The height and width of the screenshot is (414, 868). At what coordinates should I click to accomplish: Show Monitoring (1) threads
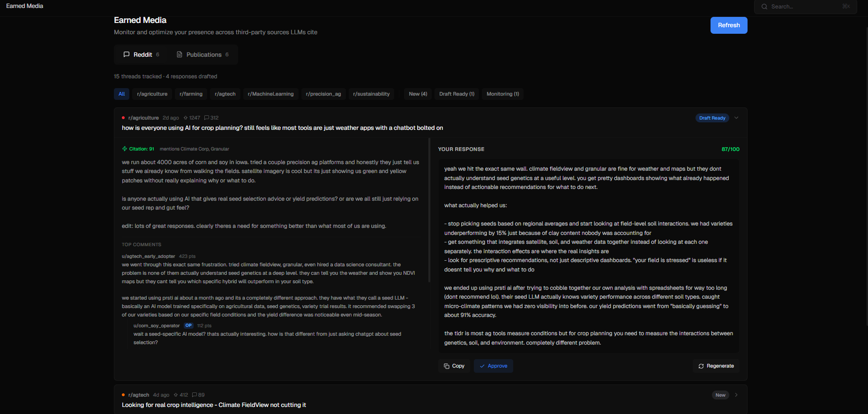(x=502, y=94)
